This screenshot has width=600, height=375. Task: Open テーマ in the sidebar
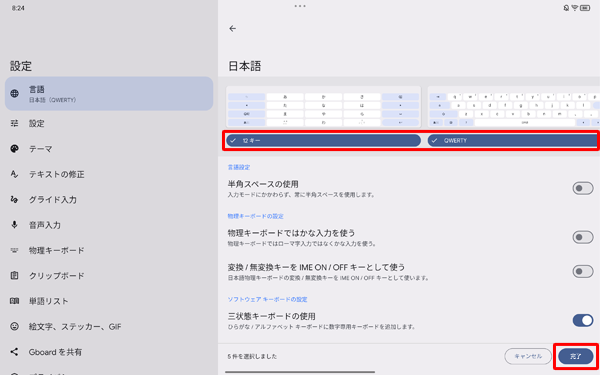109,149
